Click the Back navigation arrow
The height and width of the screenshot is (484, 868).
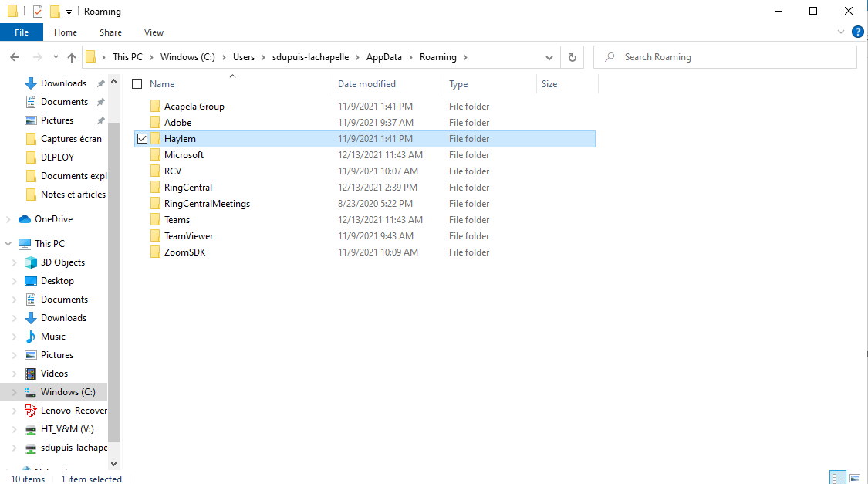(x=15, y=57)
